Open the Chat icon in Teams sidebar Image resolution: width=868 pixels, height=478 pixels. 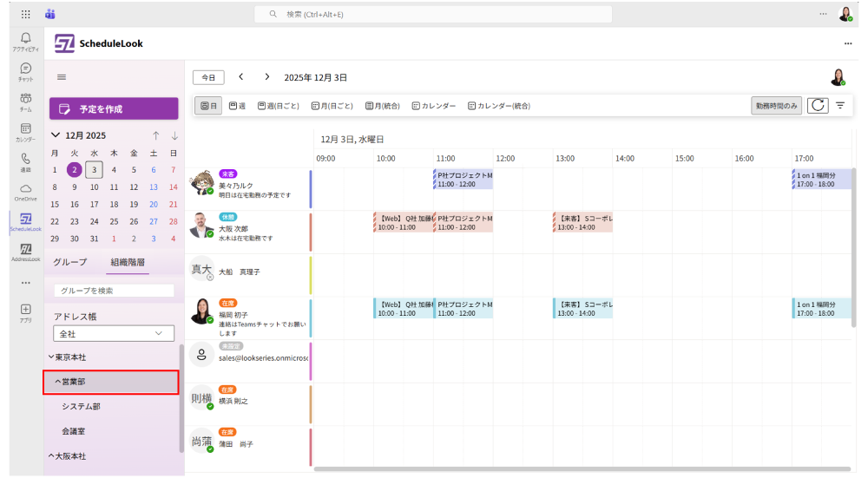(25, 71)
